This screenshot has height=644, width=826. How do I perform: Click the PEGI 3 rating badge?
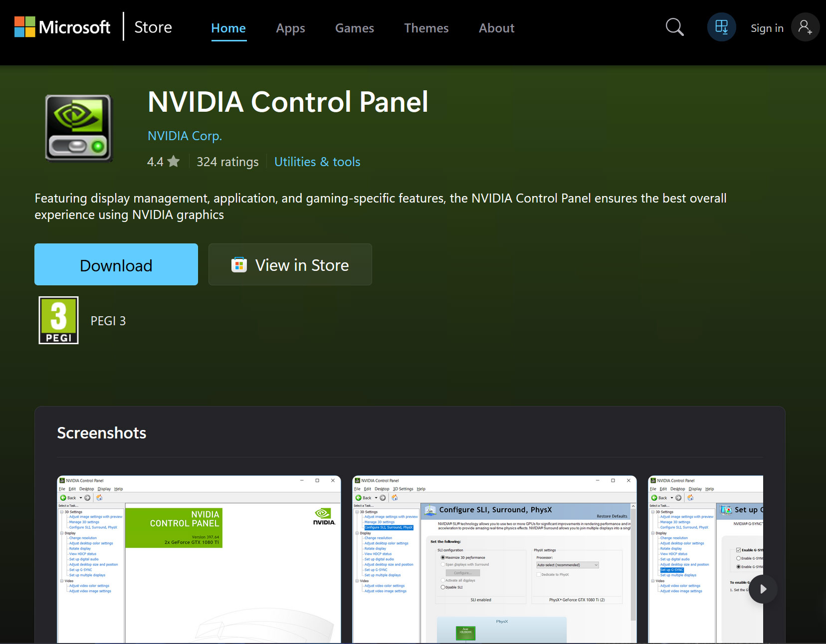tap(59, 320)
